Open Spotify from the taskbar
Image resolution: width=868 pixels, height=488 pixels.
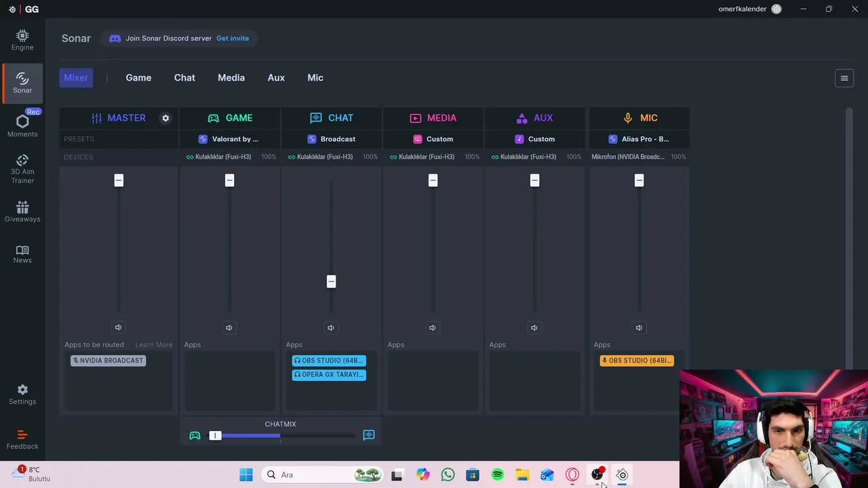(x=497, y=475)
